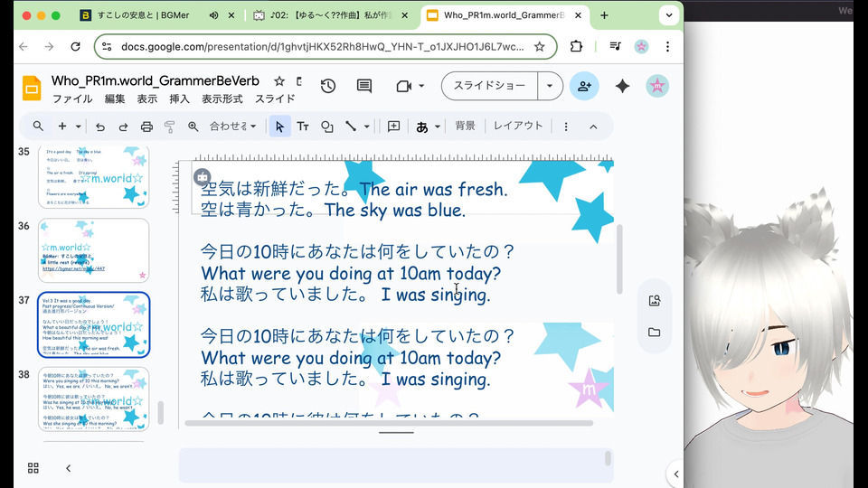This screenshot has height=488, width=868.
Task: Star the document title
Action: coord(279,81)
